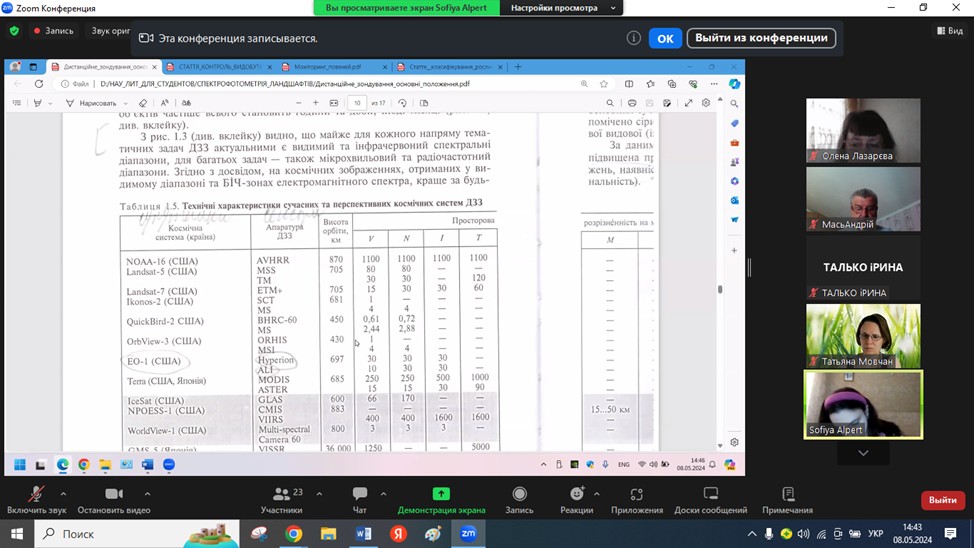Screen dimensions: 974x548
Task: Open Доски сообщений whiteboards
Action: [711, 500]
